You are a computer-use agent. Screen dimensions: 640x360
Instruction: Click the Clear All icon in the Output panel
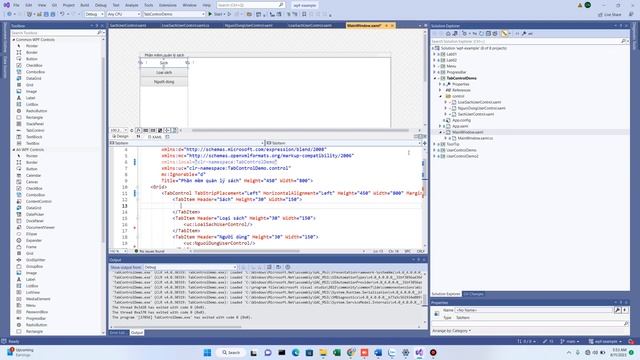click(269, 267)
